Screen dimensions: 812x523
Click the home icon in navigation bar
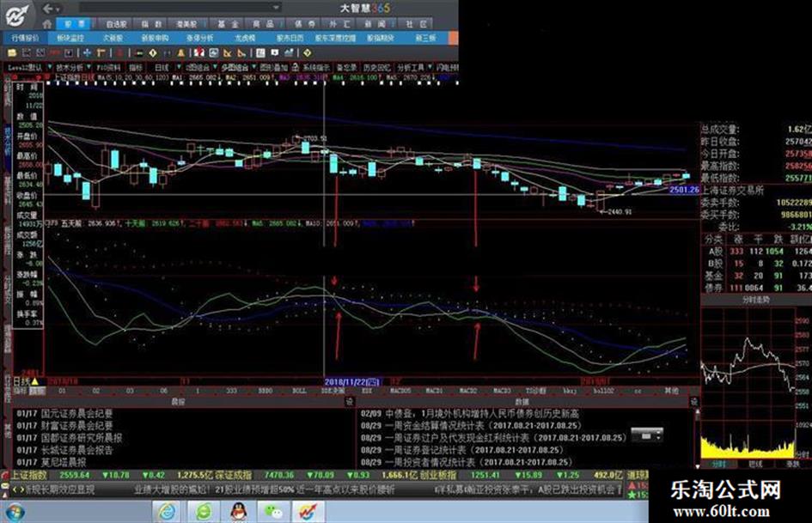[x=47, y=24]
